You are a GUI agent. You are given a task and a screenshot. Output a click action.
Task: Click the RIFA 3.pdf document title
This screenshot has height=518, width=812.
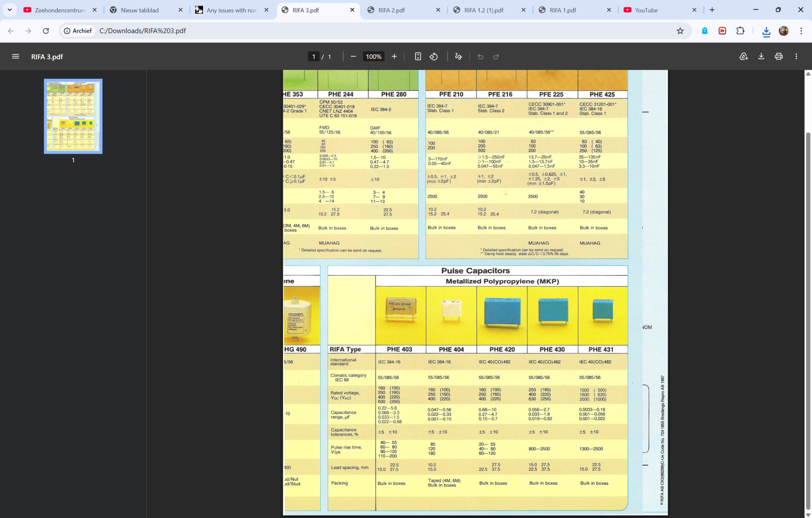47,57
